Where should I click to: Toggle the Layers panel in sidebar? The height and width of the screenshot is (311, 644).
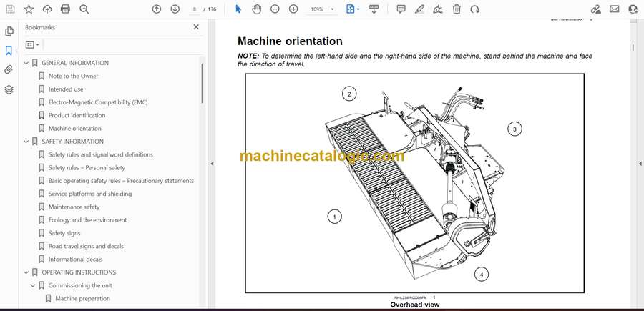9,89
